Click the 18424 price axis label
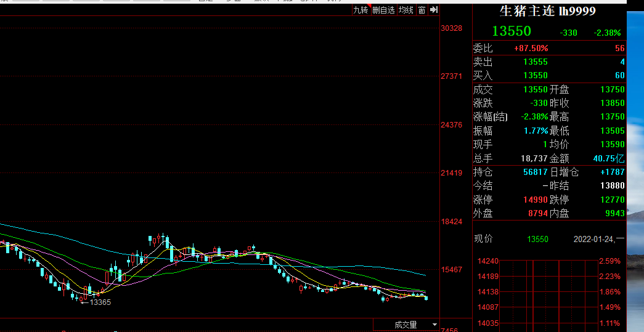This screenshot has width=644, height=332. coord(451,222)
